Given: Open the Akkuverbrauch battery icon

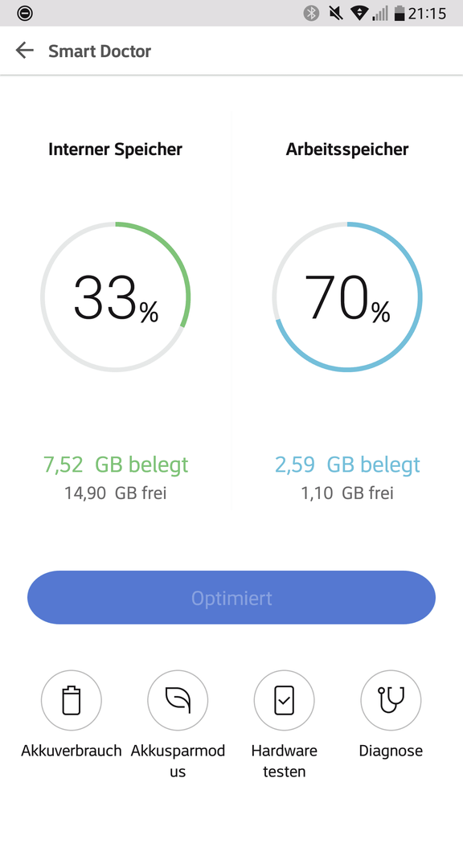Looking at the screenshot, I should coord(72,700).
